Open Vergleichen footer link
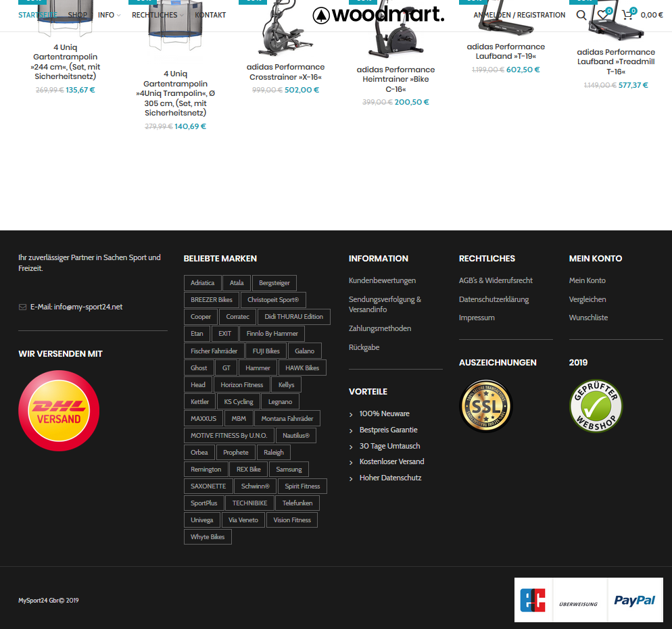The width and height of the screenshot is (672, 629). click(587, 299)
